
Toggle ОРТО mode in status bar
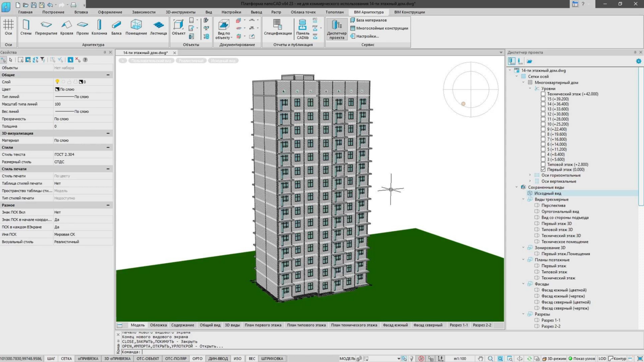[197, 358]
